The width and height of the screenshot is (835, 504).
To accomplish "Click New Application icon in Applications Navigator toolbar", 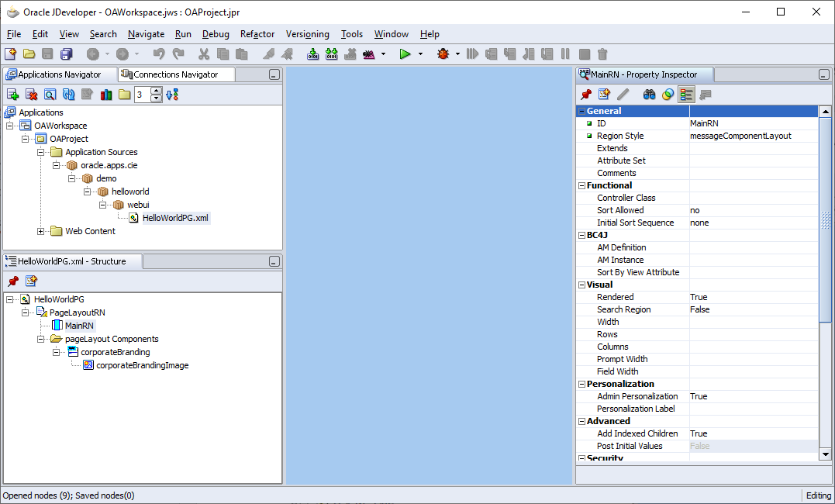I will [x=12, y=95].
